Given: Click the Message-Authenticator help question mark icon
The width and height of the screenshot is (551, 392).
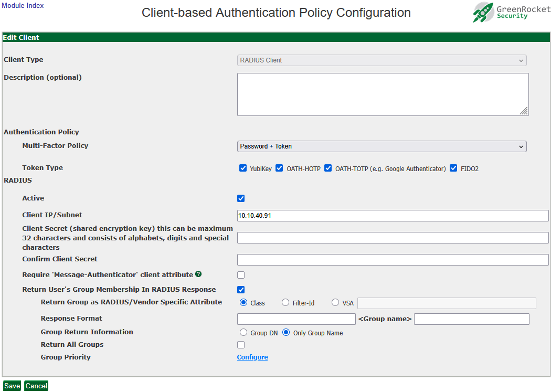Looking at the screenshot, I should click(x=198, y=274).
